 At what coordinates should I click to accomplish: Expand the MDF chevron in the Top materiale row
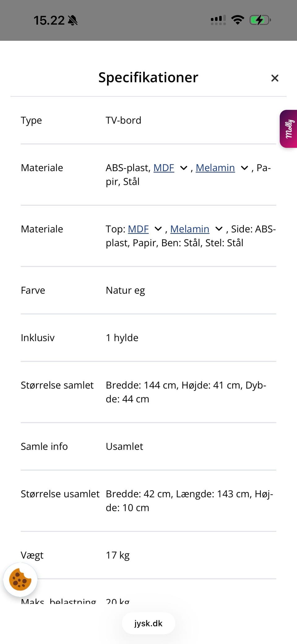tap(158, 229)
